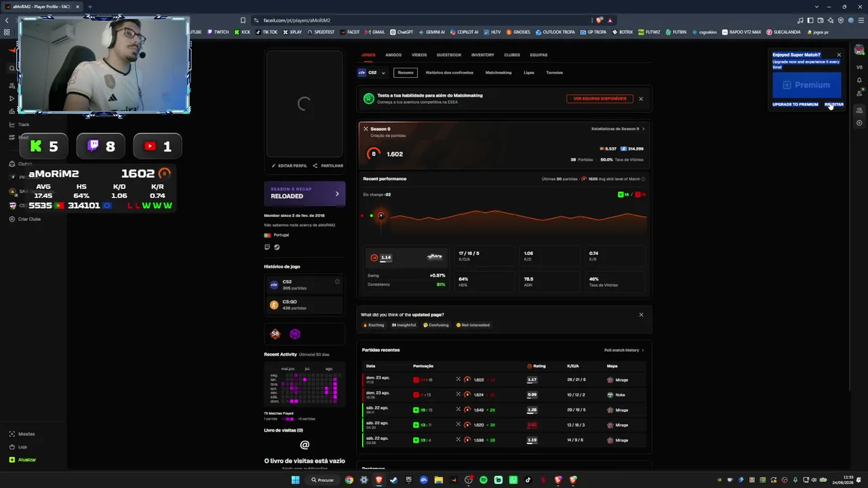Open the VÍDEOS tab
868x488 pixels.
tap(419, 55)
